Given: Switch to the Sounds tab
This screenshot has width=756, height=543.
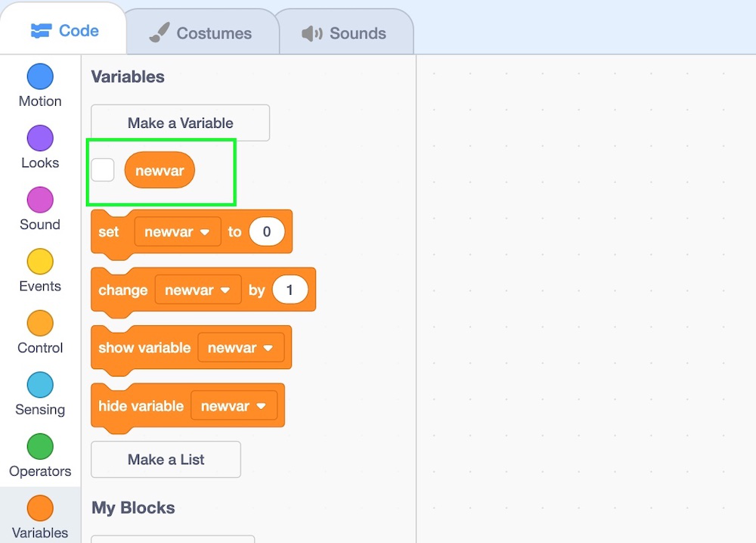Looking at the screenshot, I should pos(344,33).
